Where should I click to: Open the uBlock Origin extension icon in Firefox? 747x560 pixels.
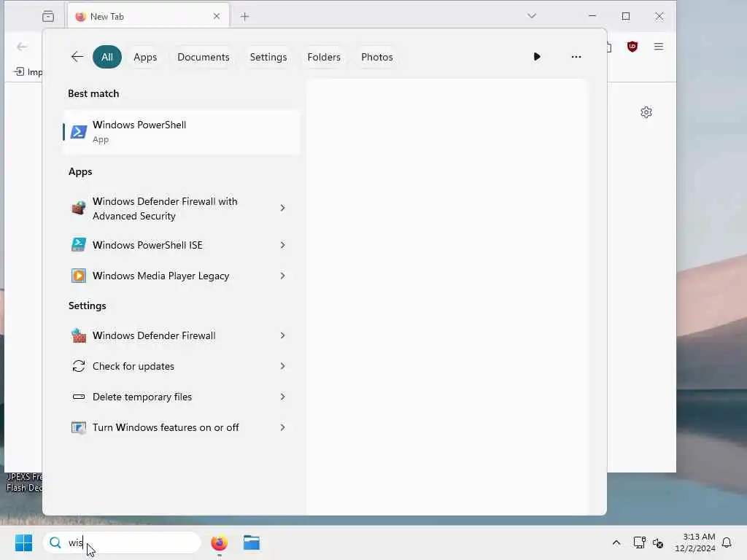(x=632, y=46)
